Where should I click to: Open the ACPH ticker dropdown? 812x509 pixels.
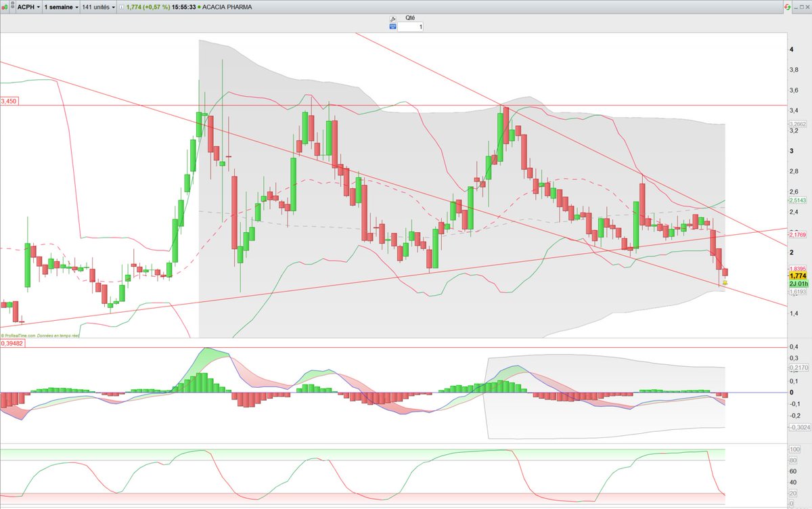[x=28, y=6]
